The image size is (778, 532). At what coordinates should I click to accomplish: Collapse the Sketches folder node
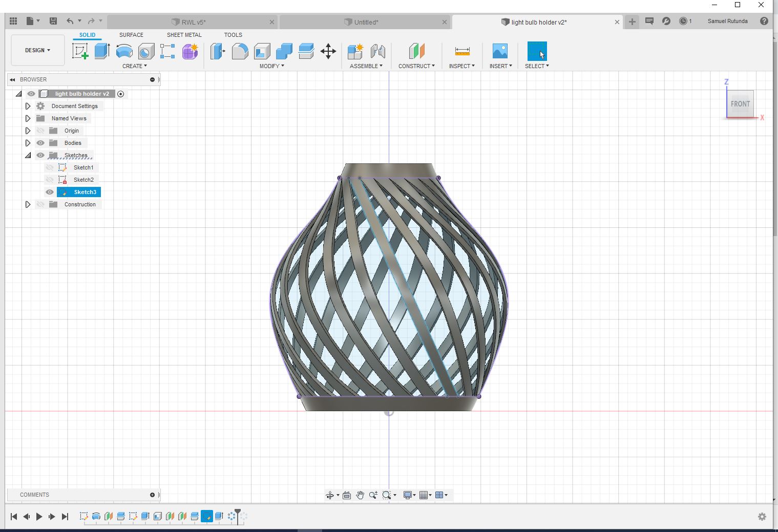coord(28,155)
